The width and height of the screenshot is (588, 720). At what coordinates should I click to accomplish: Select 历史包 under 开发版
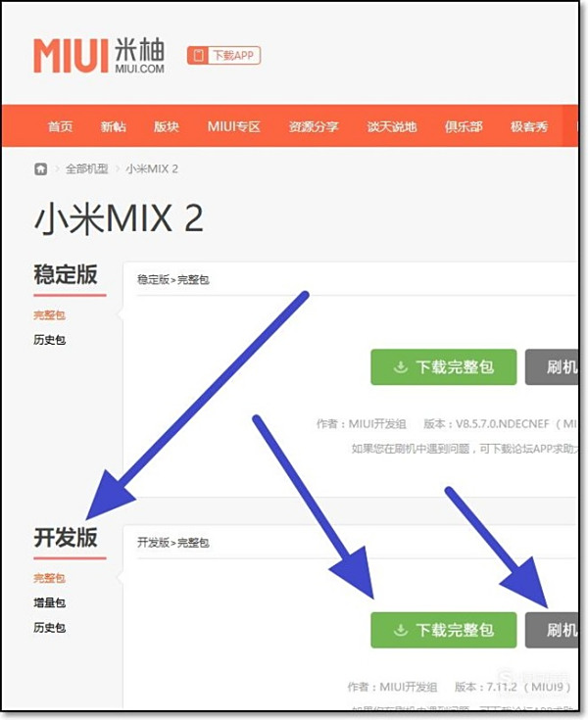(x=49, y=628)
